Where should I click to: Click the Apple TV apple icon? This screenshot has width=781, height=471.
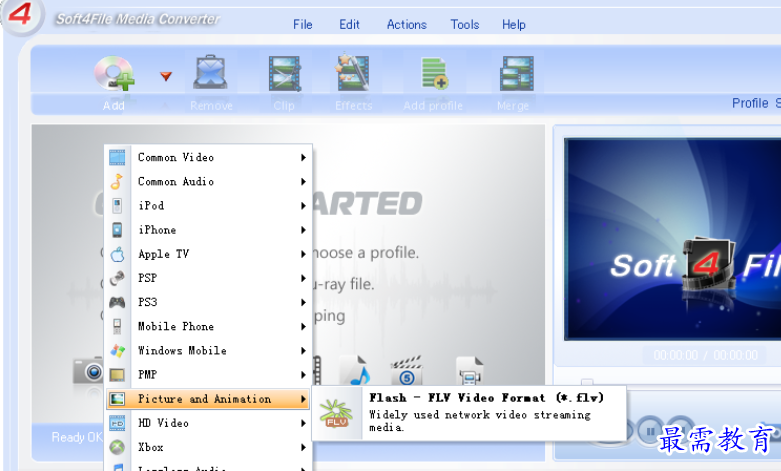pyautogui.click(x=117, y=254)
